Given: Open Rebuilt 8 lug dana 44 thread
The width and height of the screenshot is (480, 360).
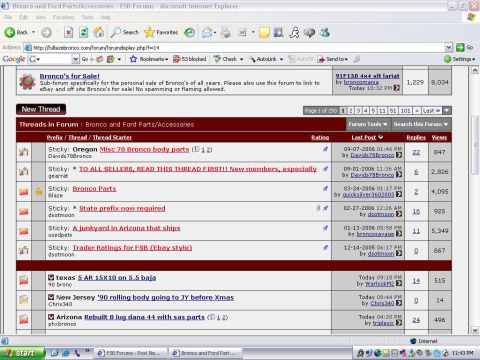Looking at the screenshot, I should pyautogui.click(x=144, y=317).
